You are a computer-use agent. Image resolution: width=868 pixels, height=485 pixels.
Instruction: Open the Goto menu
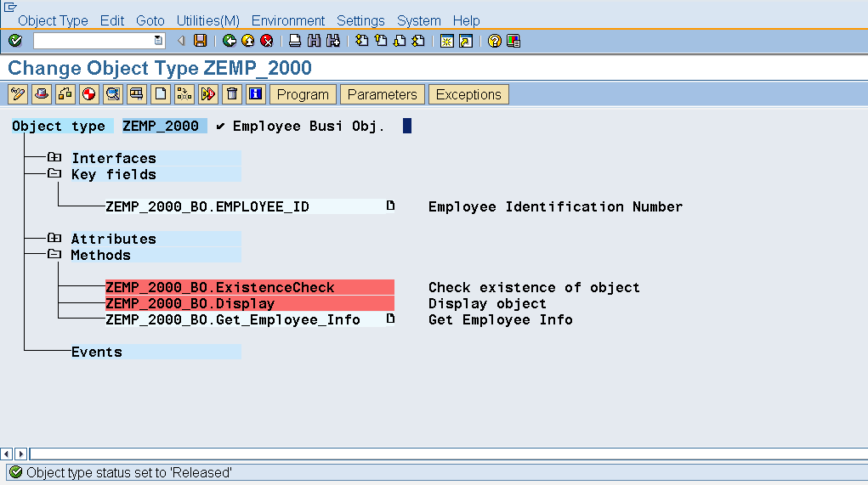(150, 20)
